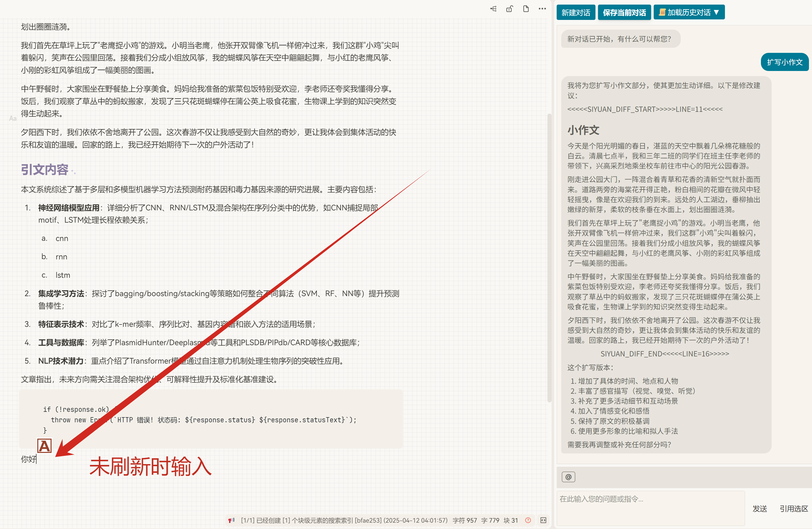Click the Aa block marker in left gutter
Viewport: 812px width, 529px height.
13,118
